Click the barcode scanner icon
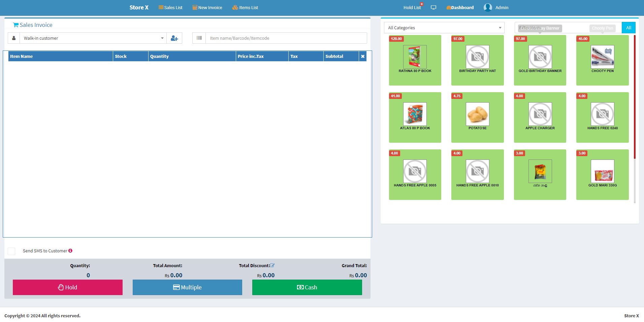Image resolution: width=644 pixels, height=322 pixels. (199, 38)
